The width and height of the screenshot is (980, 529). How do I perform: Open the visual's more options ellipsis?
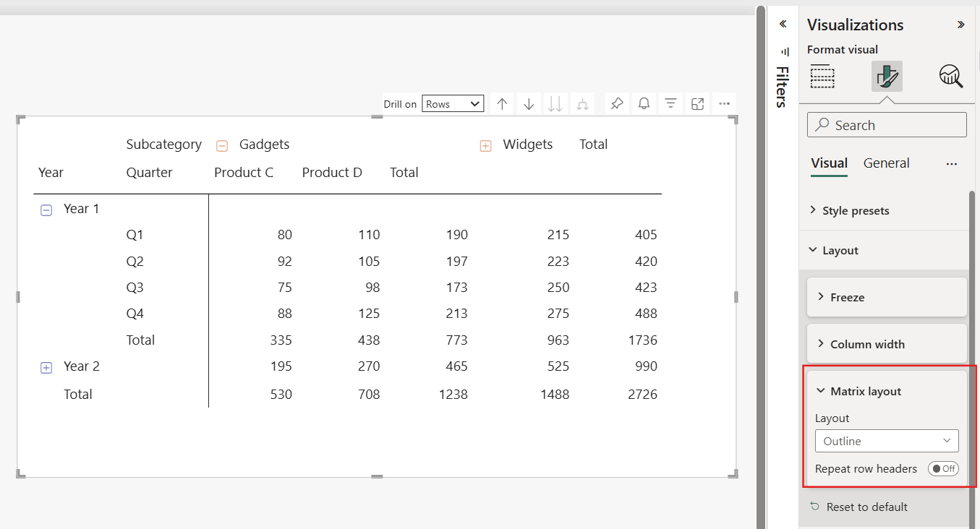(725, 104)
